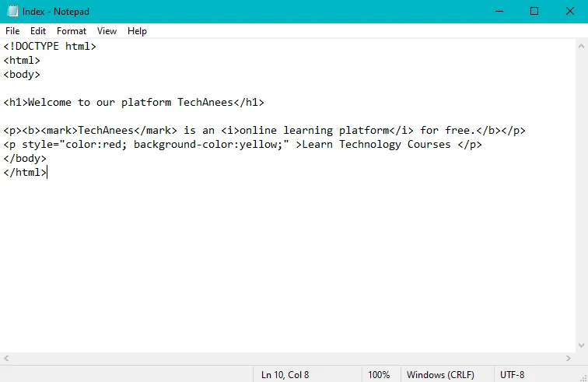Image resolution: width=588 pixels, height=382 pixels.
Task: Click the window resize grip in status bar
Action: point(583,378)
